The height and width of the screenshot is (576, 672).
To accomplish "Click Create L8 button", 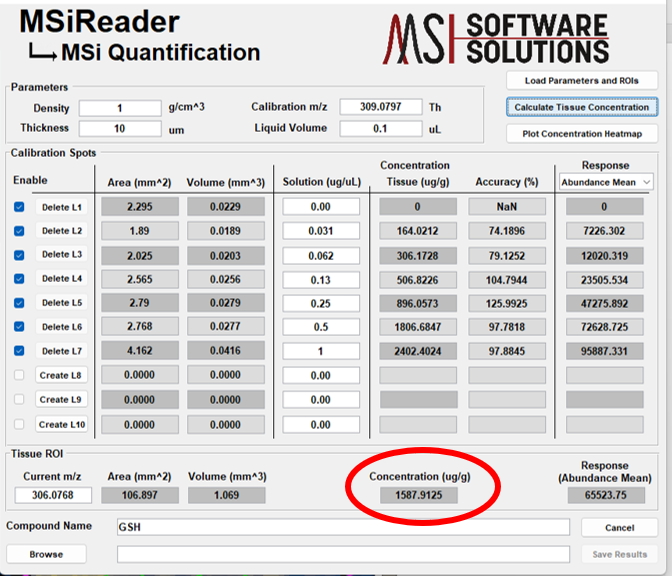I will coord(61,375).
